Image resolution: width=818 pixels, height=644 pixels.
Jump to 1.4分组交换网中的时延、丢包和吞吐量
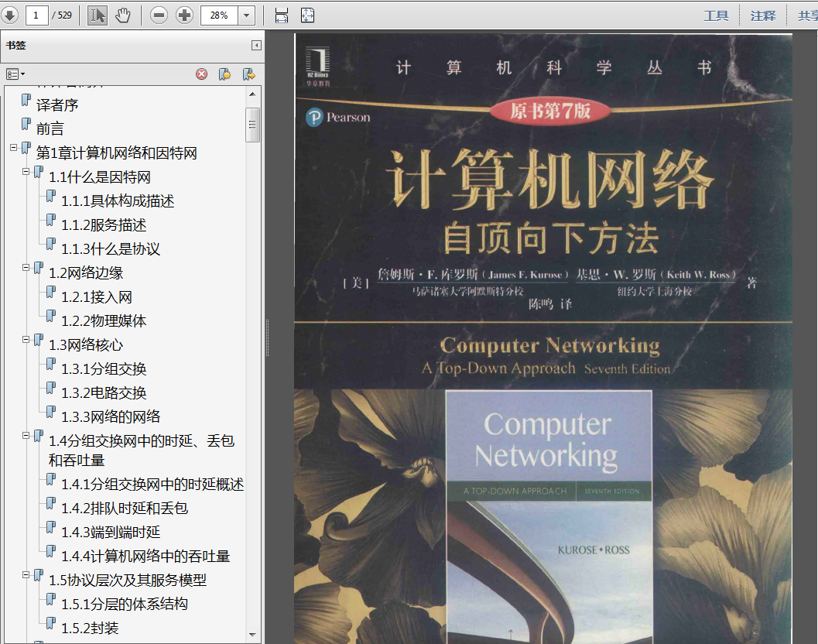(x=142, y=450)
